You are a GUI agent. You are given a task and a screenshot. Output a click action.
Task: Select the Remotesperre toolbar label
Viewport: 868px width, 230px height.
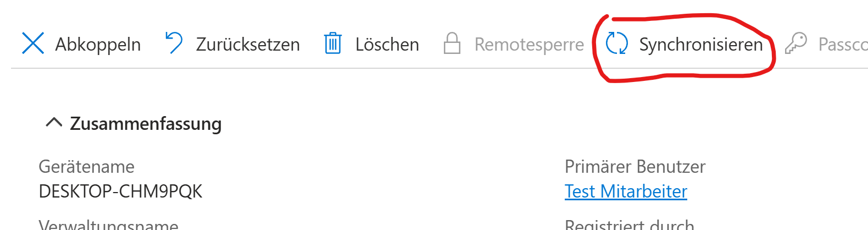pyautogui.click(x=529, y=44)
